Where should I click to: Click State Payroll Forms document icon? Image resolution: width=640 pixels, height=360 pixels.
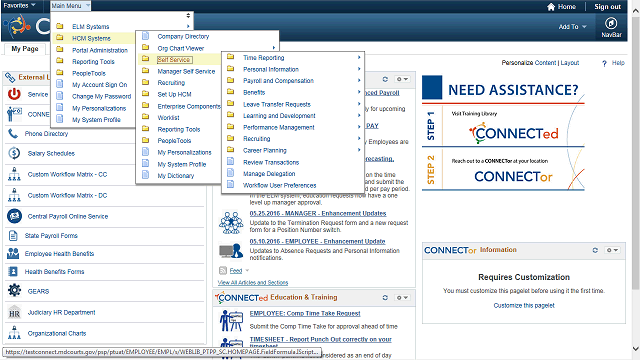pyautogui.click(x=13, y=236)
